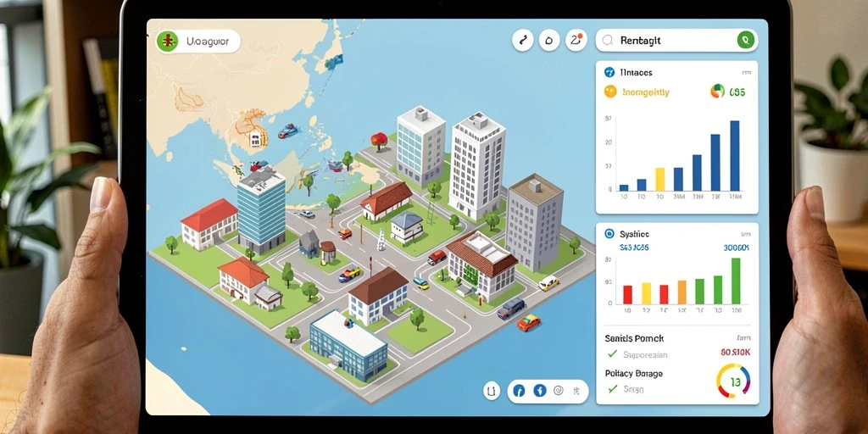Expand the small menu at Iintaoes card corner
The width and height of the screenshot is (868, 434).
[746, 73]
